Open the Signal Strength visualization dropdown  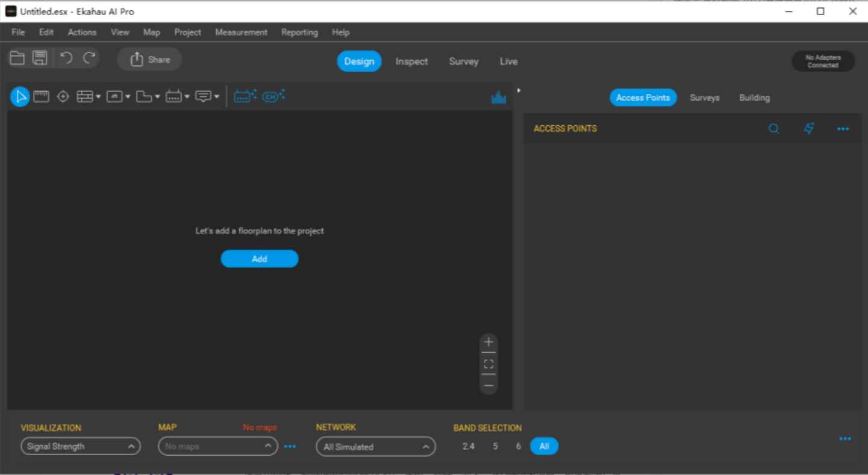click(80, 446)
